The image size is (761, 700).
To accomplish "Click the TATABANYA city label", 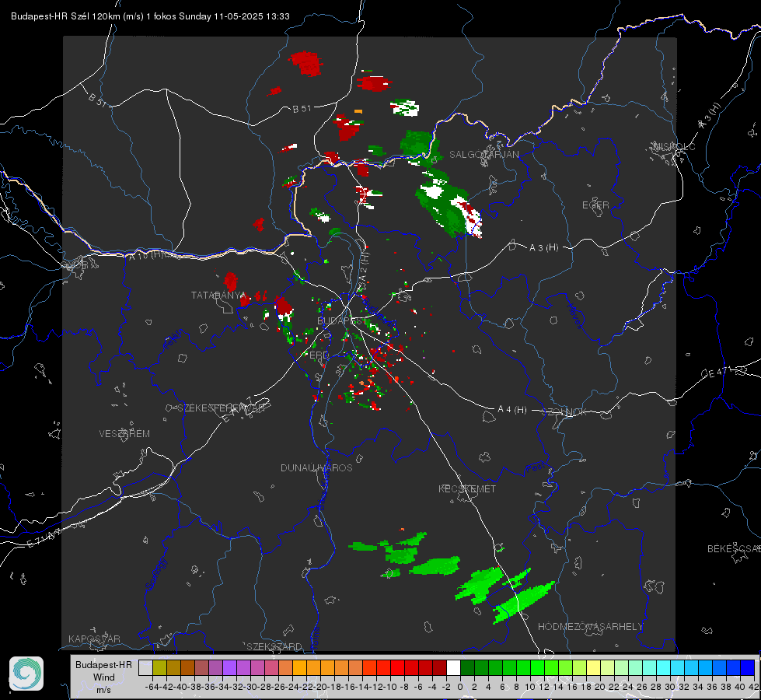I will 218,296.
